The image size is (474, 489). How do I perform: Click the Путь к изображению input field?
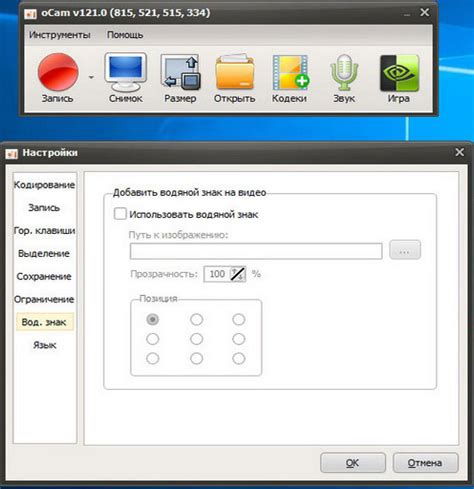point(256,251)
